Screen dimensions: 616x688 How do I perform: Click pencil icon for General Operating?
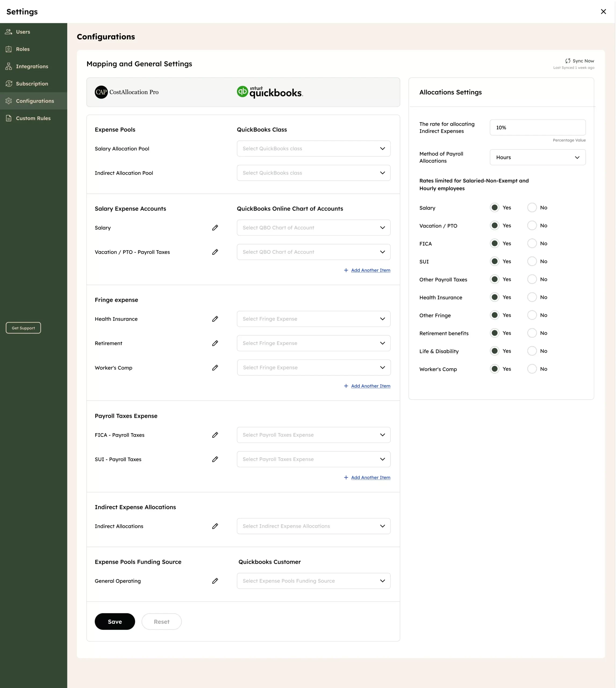click(x=215, y=581)
